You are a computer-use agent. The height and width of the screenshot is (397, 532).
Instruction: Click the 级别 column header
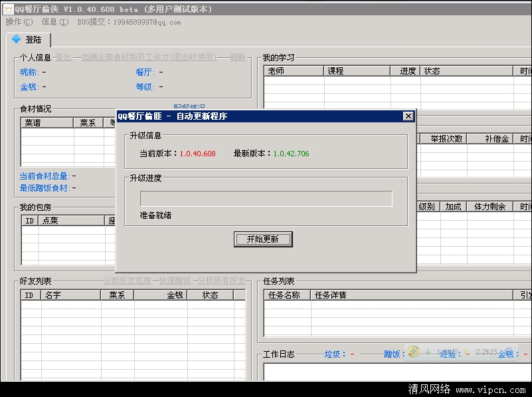[428, 207]
